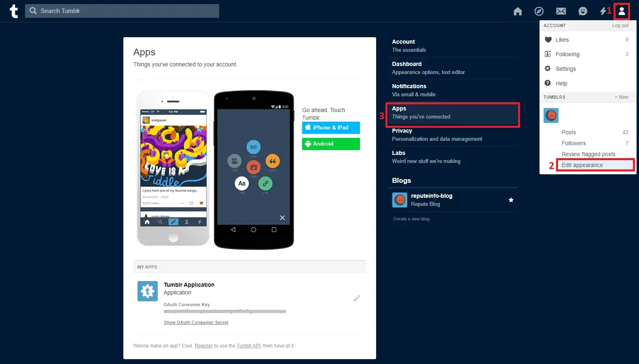Select Edit appearance in account menu
The height and width of the screenshot is (364, 639).
tap(582, 165)
